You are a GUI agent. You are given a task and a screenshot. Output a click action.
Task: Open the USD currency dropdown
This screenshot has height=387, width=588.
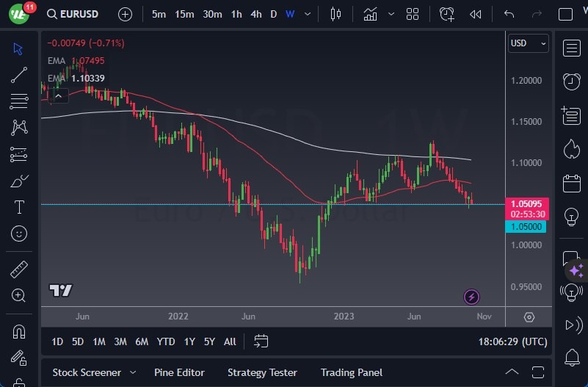[x=528, y=43]
